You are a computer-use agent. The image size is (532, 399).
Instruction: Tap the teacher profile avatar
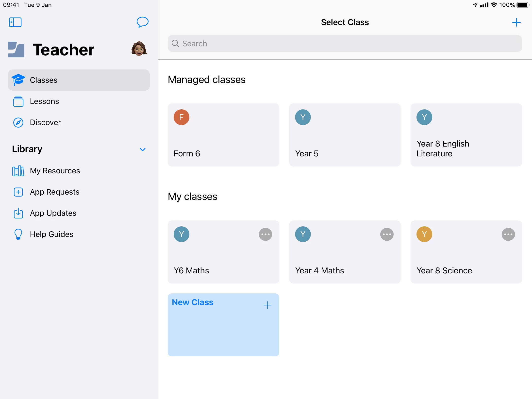pyautogui.click(x=139, y=49)
